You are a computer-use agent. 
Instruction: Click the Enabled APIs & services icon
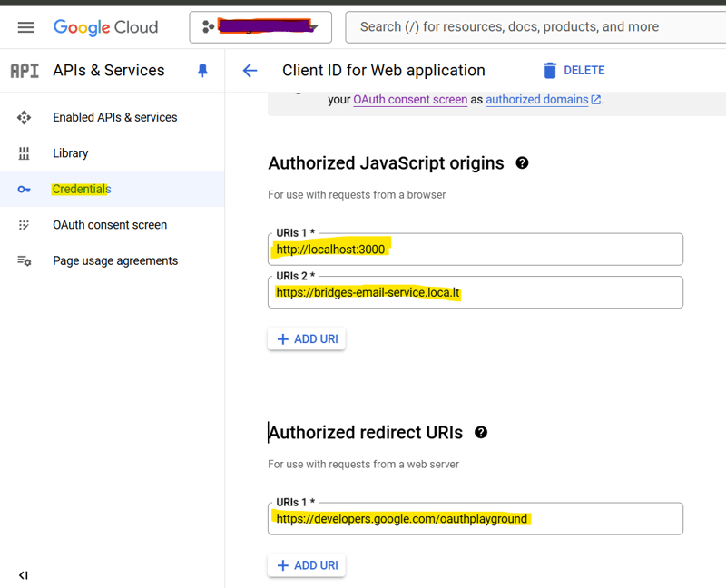(25, 117)
